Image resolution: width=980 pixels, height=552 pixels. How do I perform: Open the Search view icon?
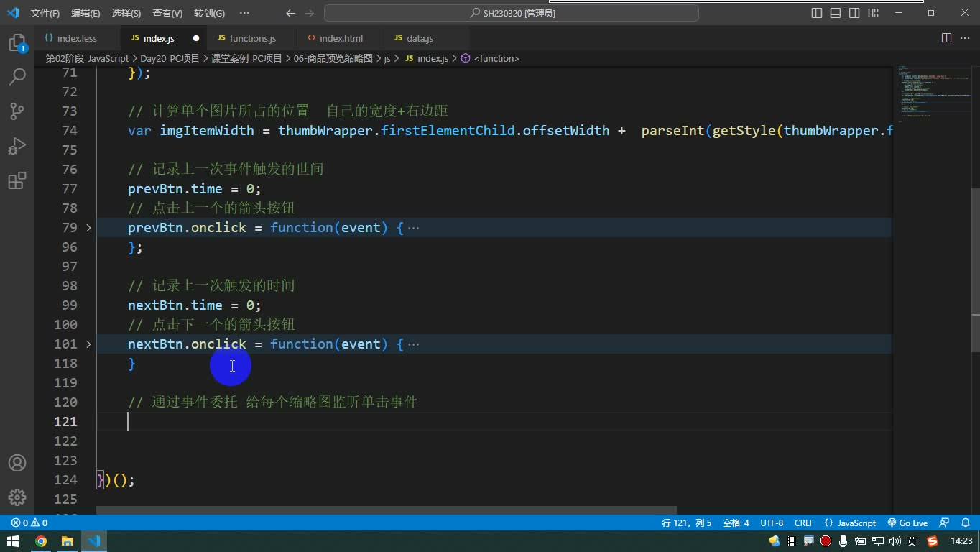pyautogui.click(x=17, y=77)
